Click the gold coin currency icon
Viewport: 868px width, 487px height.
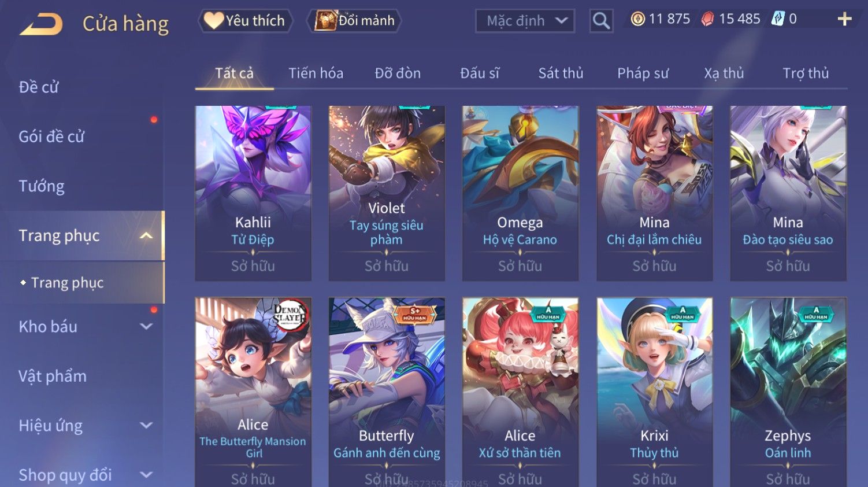pyautogui.click(x=637, y=19)
